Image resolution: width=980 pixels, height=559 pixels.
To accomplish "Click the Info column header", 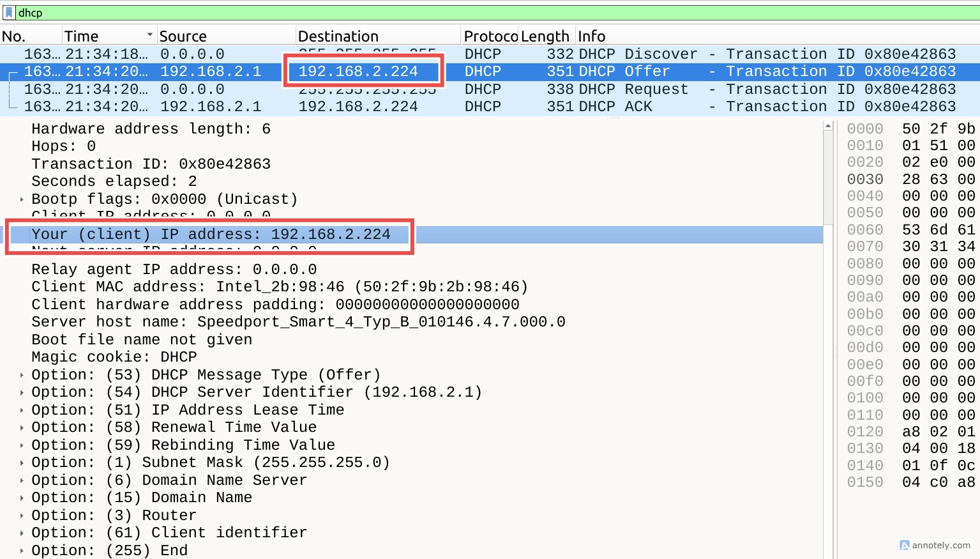I will 591,36.
